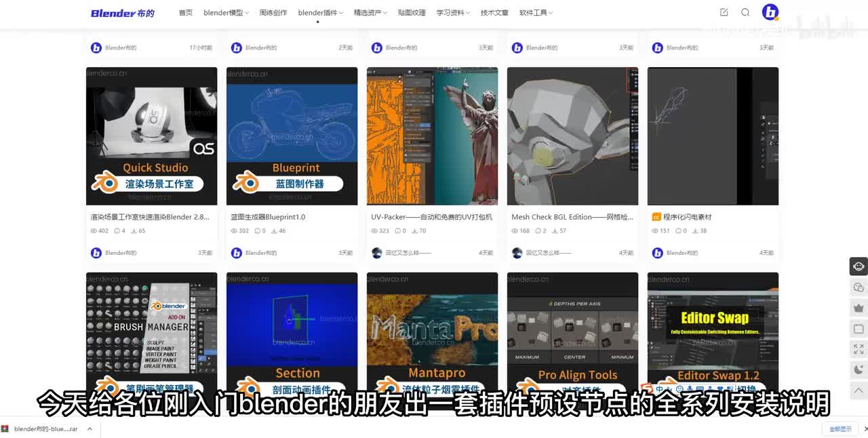Open the 程序化闪电素材 post title
868x438 pixels.
687,217
